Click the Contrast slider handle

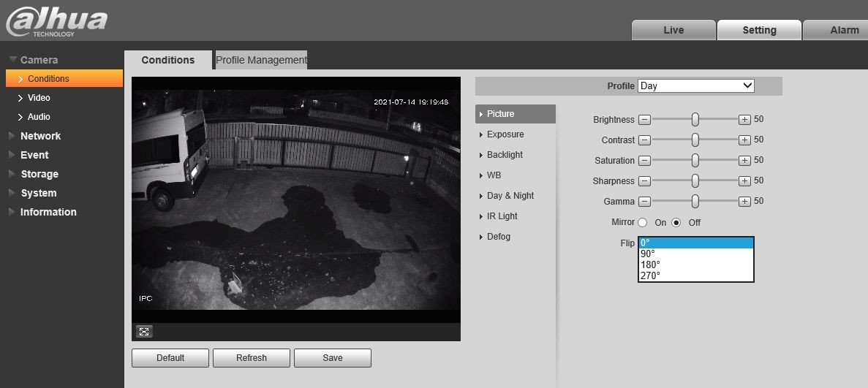(695, 140)
